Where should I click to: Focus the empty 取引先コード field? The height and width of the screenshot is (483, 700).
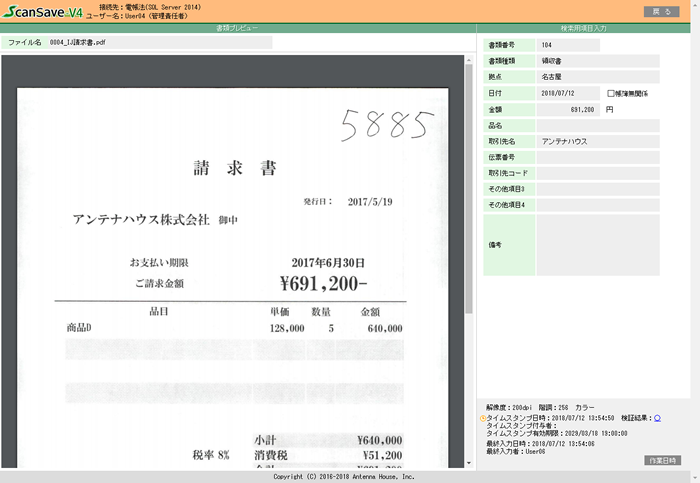click(x=597, y=173)
